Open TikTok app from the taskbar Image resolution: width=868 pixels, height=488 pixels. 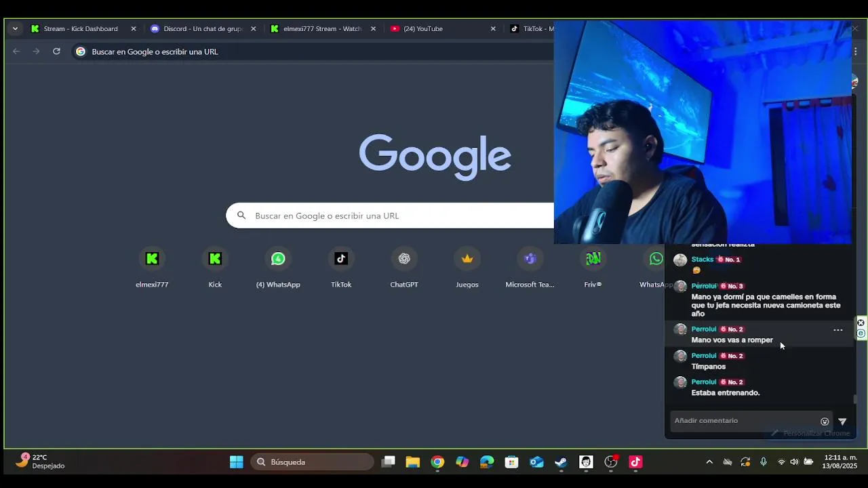tap(635, 462)
